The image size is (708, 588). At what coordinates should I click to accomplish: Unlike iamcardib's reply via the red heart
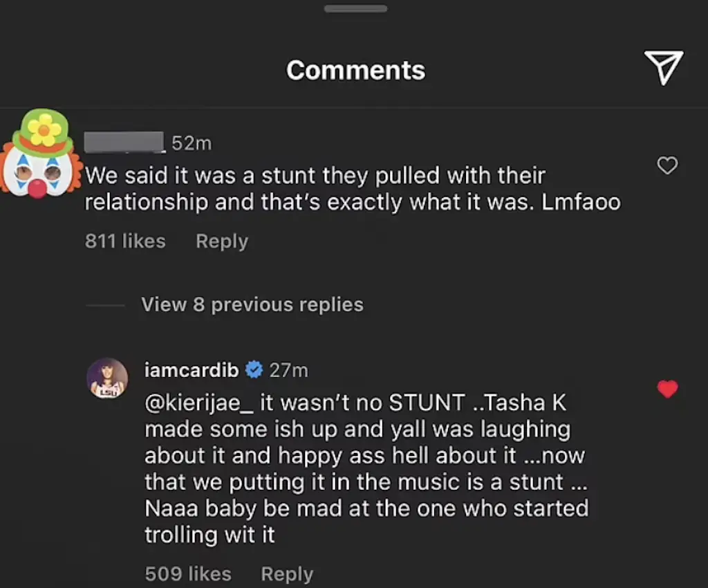(x=667, y=389)
